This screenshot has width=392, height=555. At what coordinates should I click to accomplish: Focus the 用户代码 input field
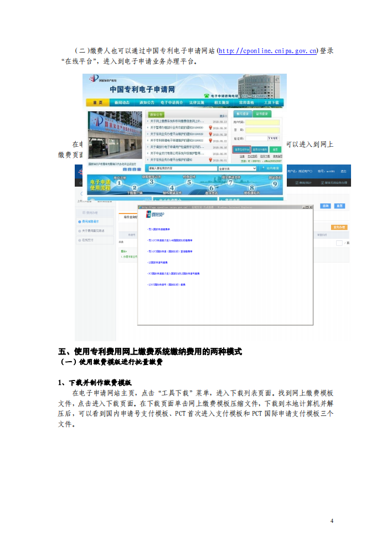tap(262, 122)
